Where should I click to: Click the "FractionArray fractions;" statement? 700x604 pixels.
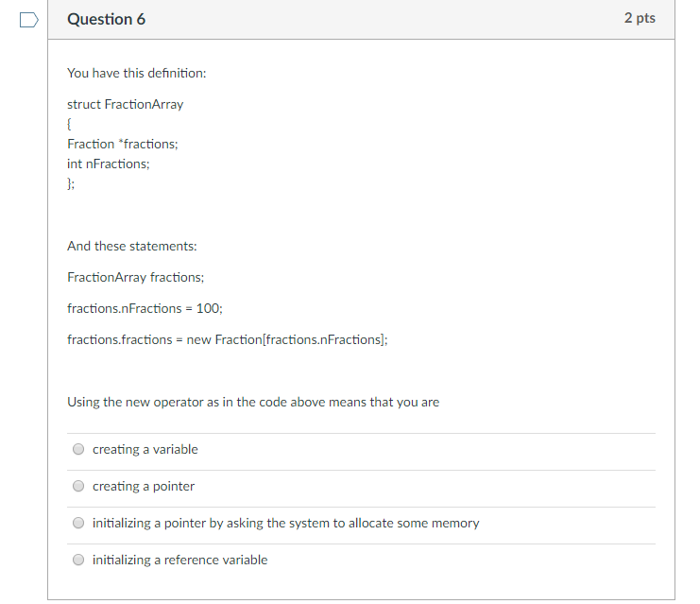(x=135, y=277)
